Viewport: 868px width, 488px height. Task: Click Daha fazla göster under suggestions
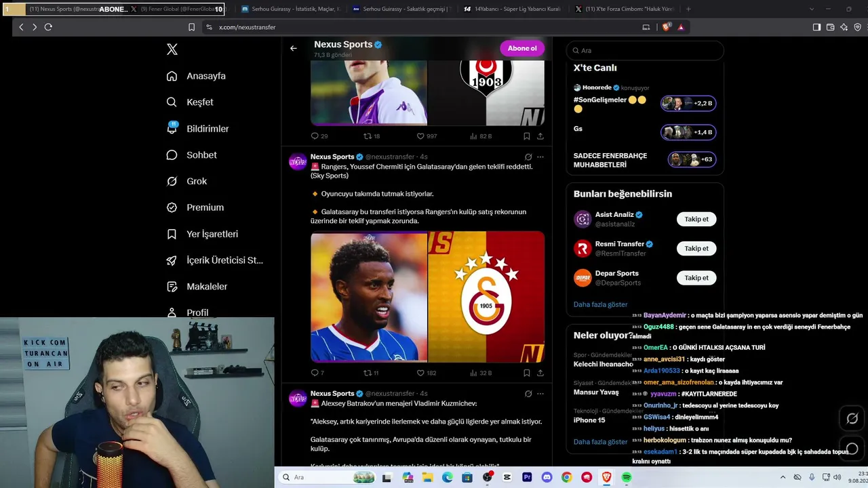(x=600, y=304)
